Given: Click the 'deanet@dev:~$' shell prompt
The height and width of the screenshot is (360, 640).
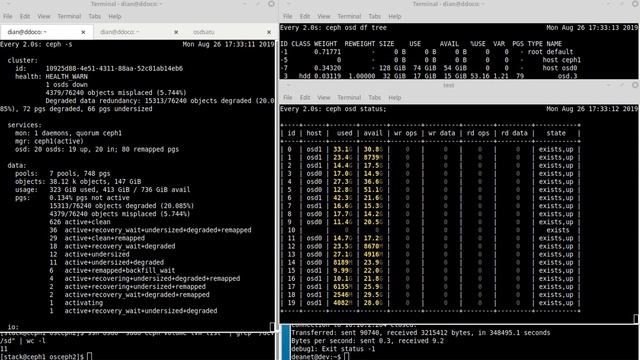Looking at the screenshot, I should point(316,357).
